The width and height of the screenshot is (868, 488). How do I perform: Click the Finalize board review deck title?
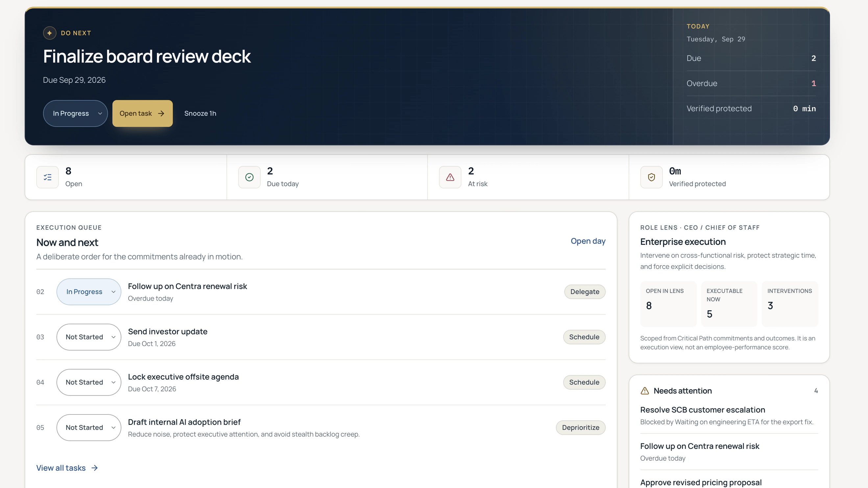[147, 56]
